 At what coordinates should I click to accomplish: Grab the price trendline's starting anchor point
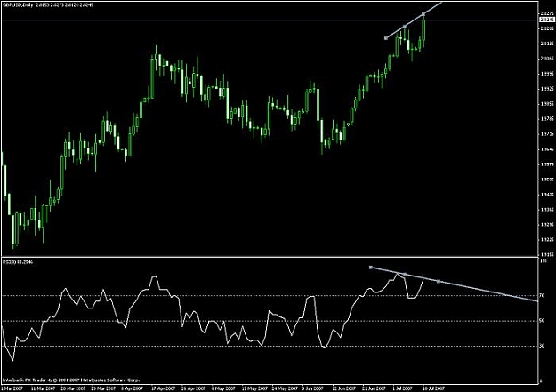386,38
